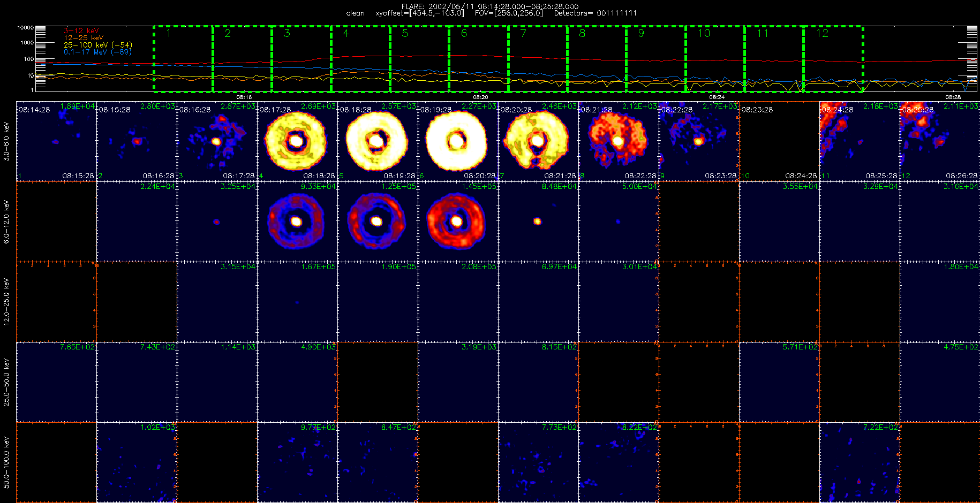Click the blue 0.1-17 MeV (-89) legend entry
Image resolution: width=980 pixels, height=503 pixels.
point(97,52)
